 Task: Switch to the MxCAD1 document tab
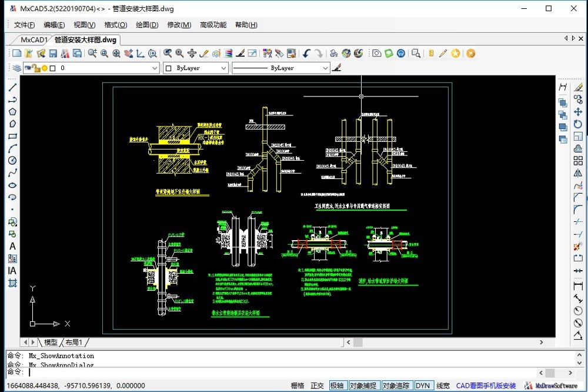(34, 40)
